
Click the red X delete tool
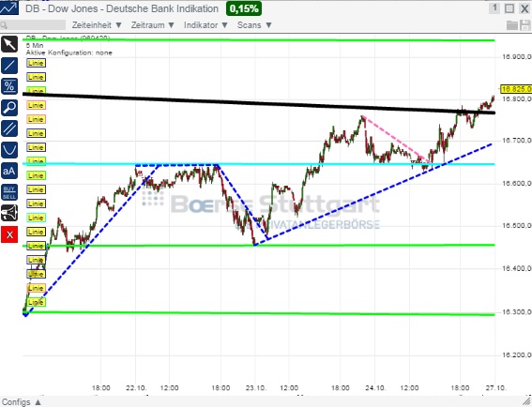[x=9, y=234]
